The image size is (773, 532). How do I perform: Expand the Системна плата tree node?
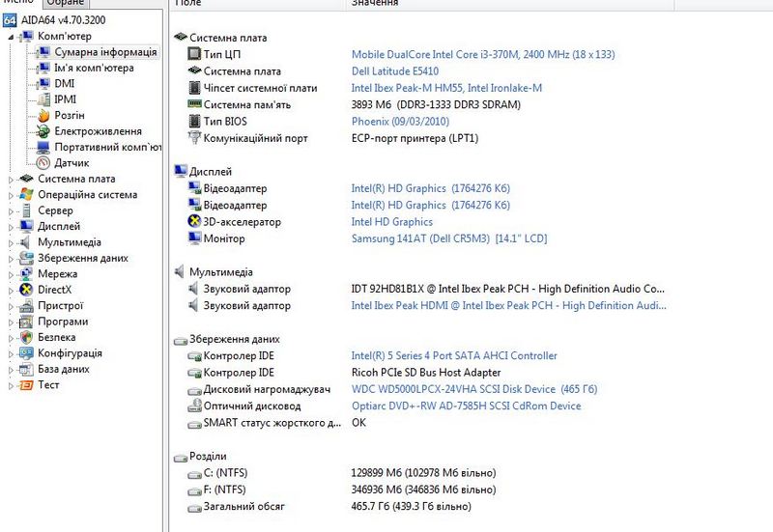click(x=12, y=179)
